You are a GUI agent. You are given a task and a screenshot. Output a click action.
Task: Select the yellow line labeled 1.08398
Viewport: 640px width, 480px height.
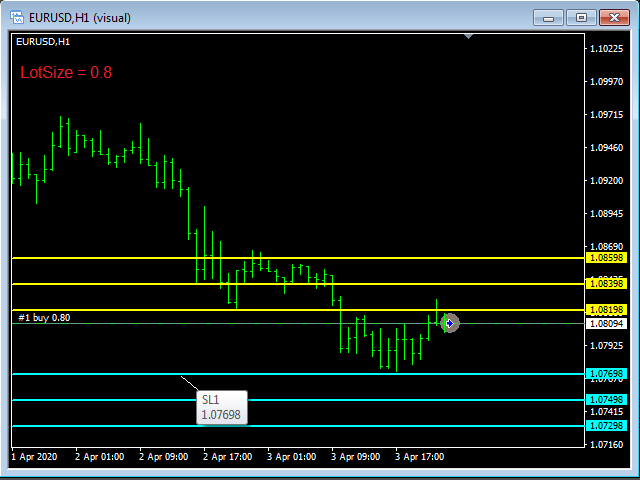298,284
